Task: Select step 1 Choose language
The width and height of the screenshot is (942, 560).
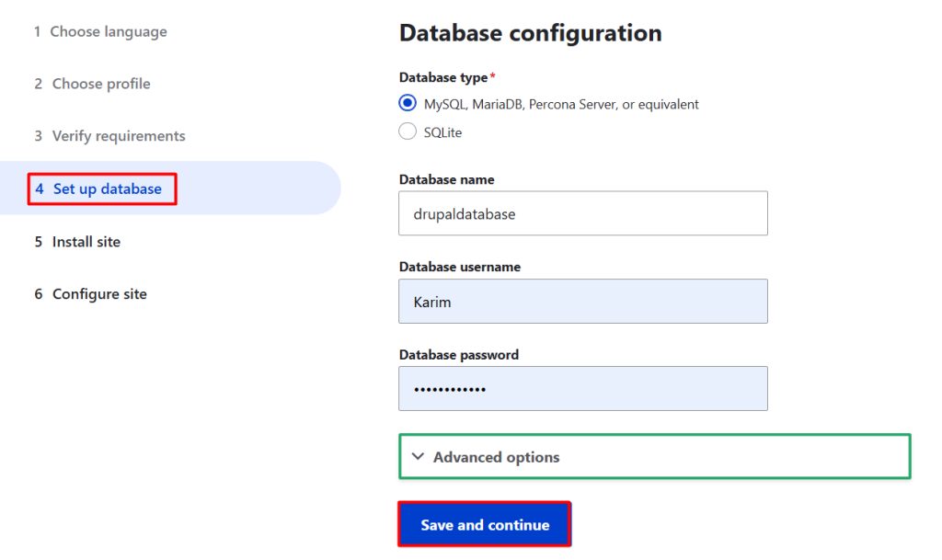Action: (100, 31)
